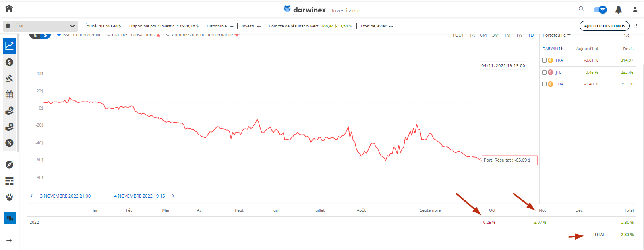Open the compass explore icon
644x250 pixels.
coord(9,165)
